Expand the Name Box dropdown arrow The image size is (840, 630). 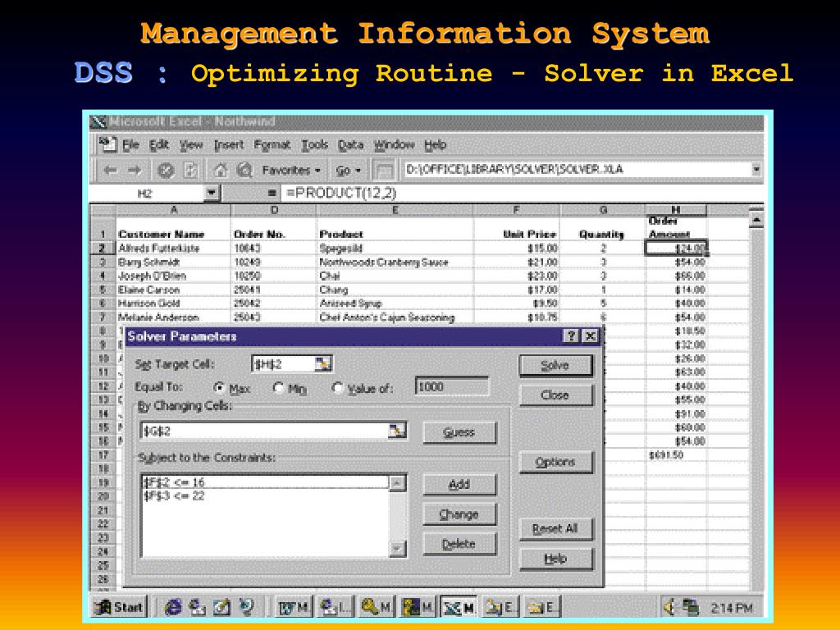coord(212,193)
